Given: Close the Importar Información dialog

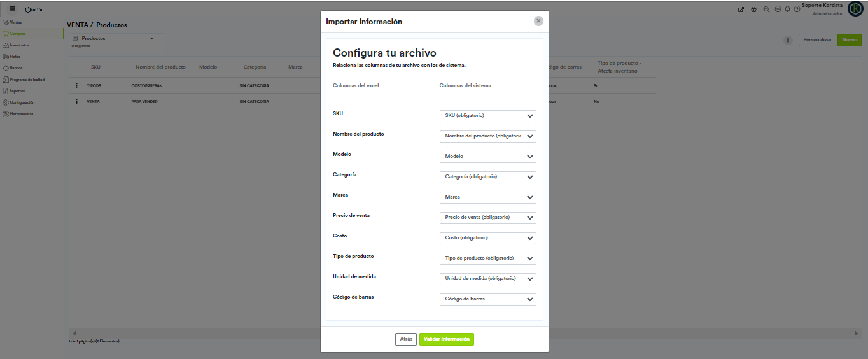Looking at the screenshot, I should point(538,21).
